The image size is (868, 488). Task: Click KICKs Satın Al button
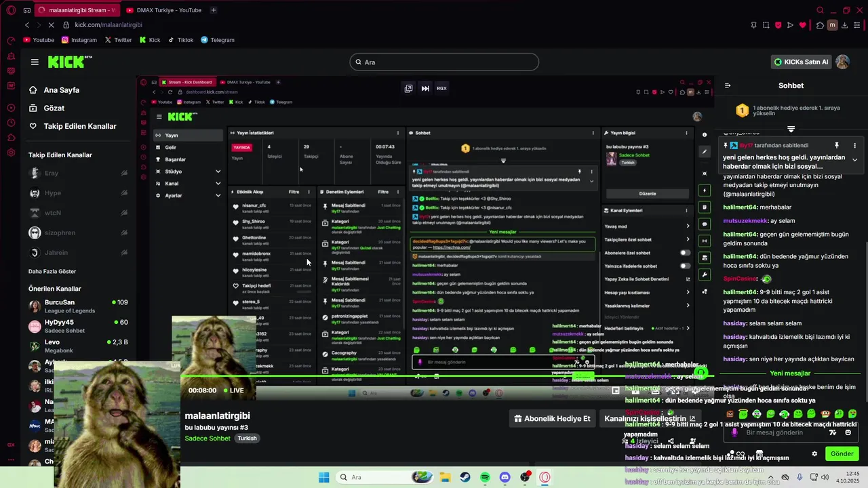click(802, 62)
